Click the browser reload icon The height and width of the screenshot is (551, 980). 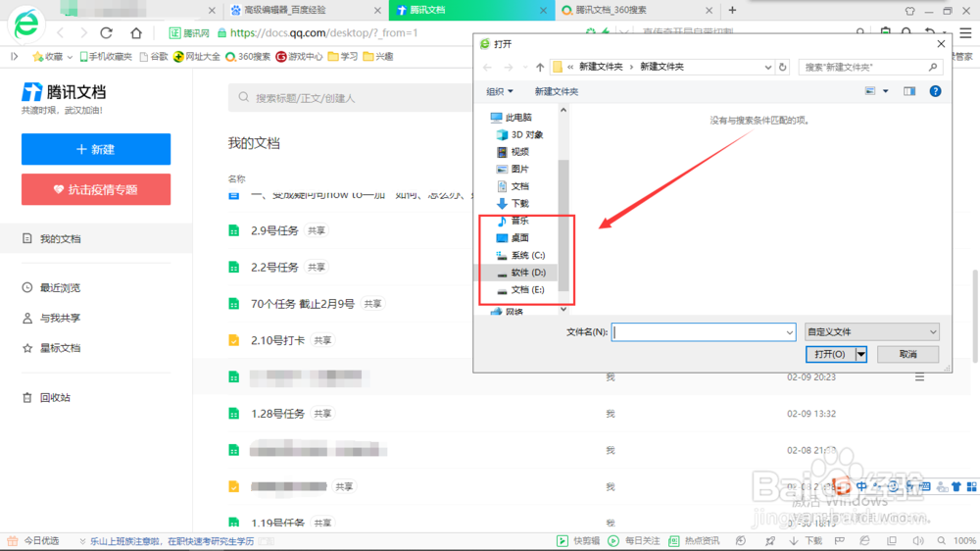pyautogui.click(x=106, y=32)
